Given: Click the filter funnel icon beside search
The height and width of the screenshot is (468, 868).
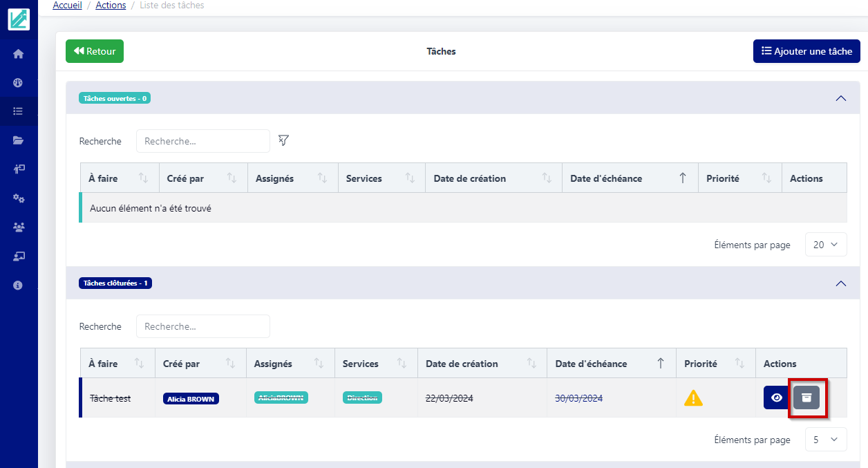Looking at the screenshot, I should 283,140.
